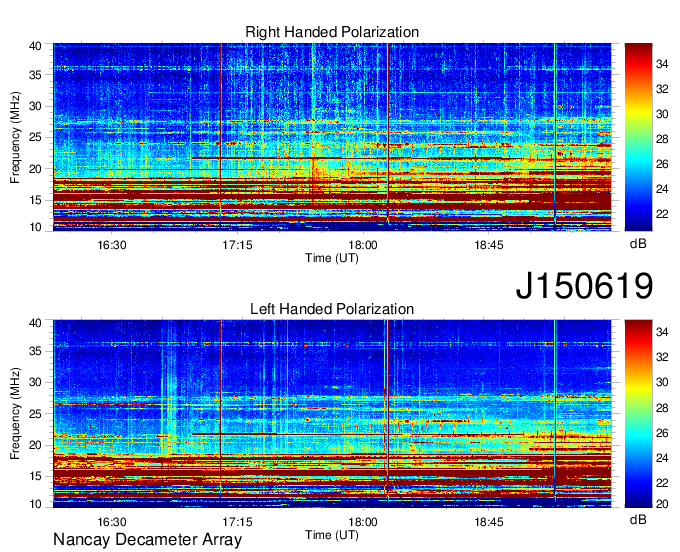Select the "16:30" time tick under the Right Handed plot
Image resolution: width=680 pixels, height=552 pixels.
click(x=112, y=245)
